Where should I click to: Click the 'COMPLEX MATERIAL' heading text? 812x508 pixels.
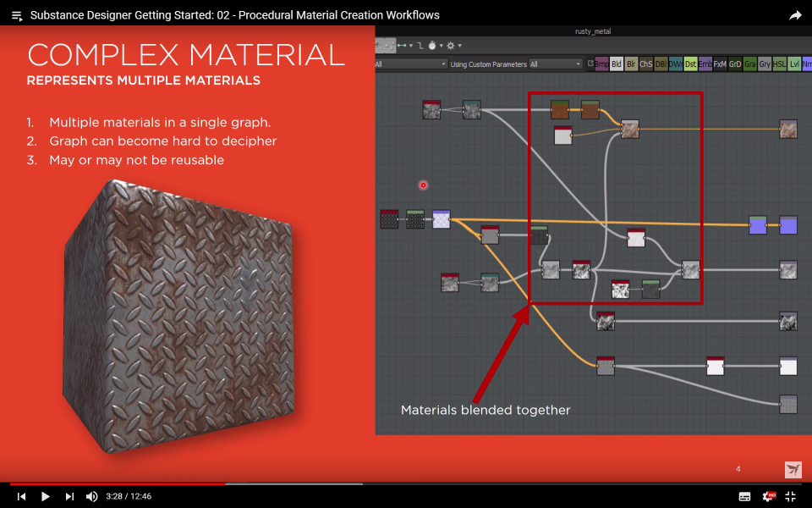(x=186, y=54)
